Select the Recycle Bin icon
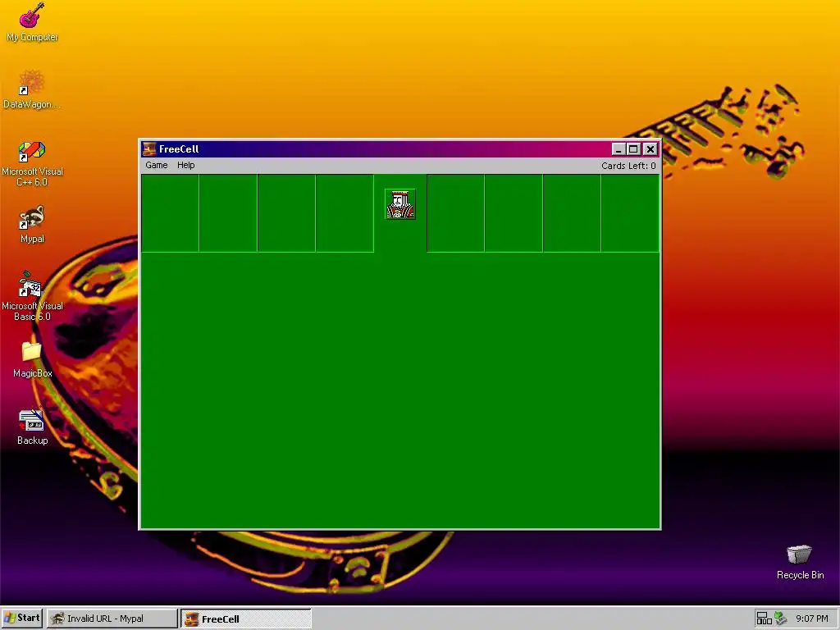The width and height of the screenshot is (840, 630). pyautogui.click(x=800, y=562)
